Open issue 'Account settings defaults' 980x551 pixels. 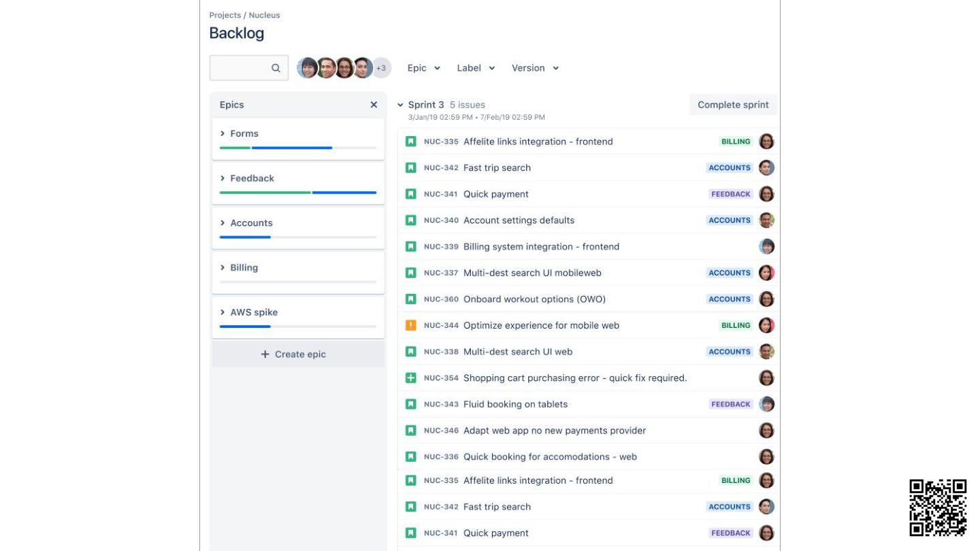[x=519, y=220]
